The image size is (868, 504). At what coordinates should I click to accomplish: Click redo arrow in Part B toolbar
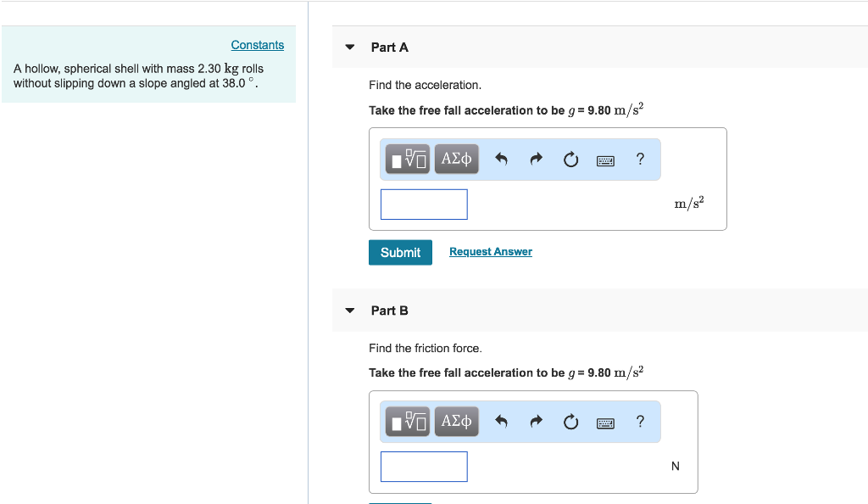[536, 422]
